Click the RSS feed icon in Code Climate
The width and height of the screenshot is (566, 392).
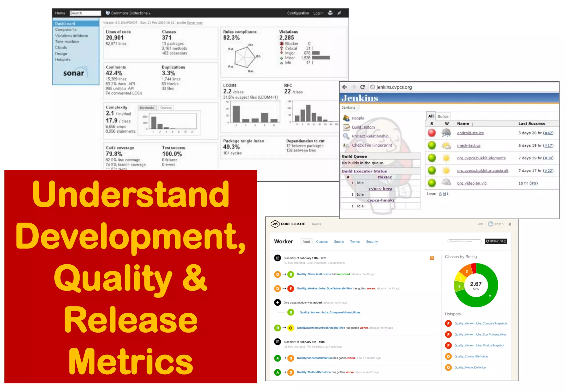tap(432, 258)
